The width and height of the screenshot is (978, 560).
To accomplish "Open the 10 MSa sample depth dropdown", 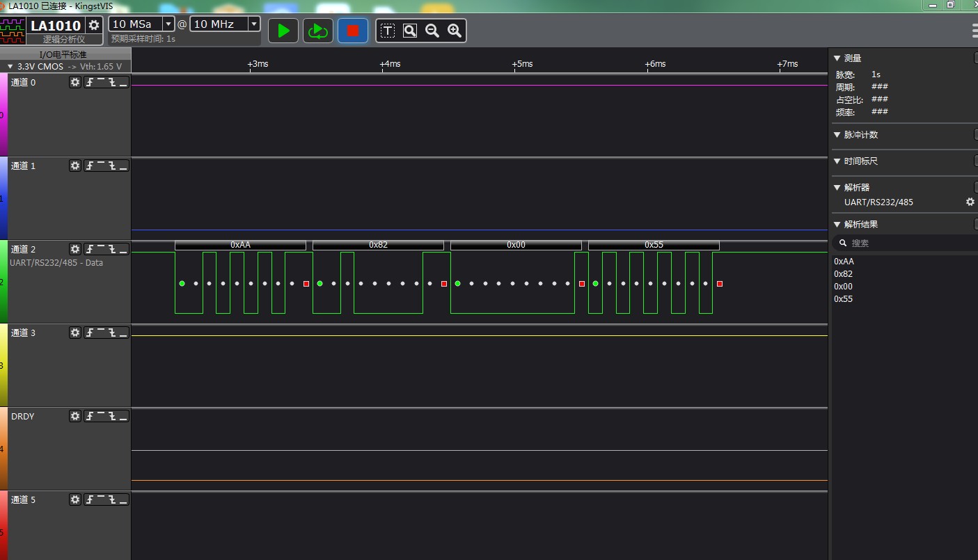I will point(168,24).
